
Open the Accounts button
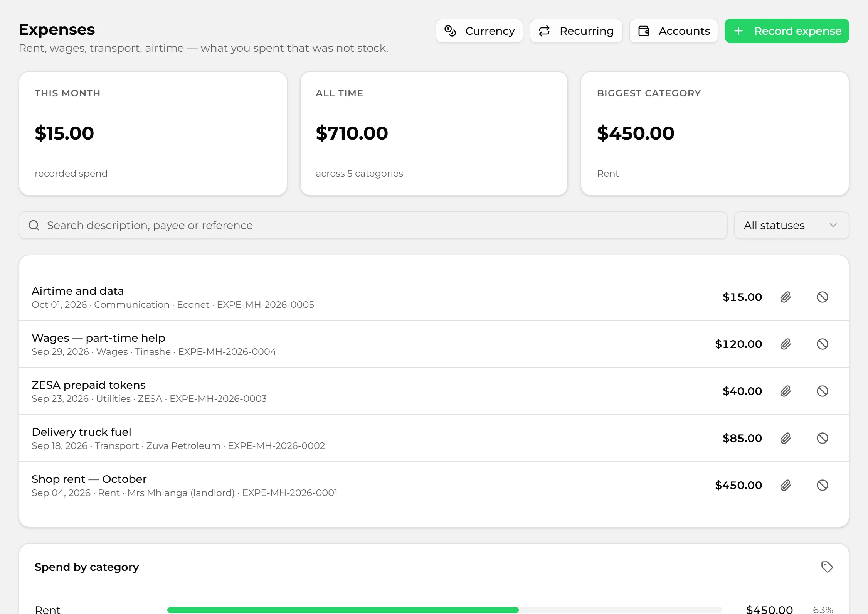[x=673, y=31]
